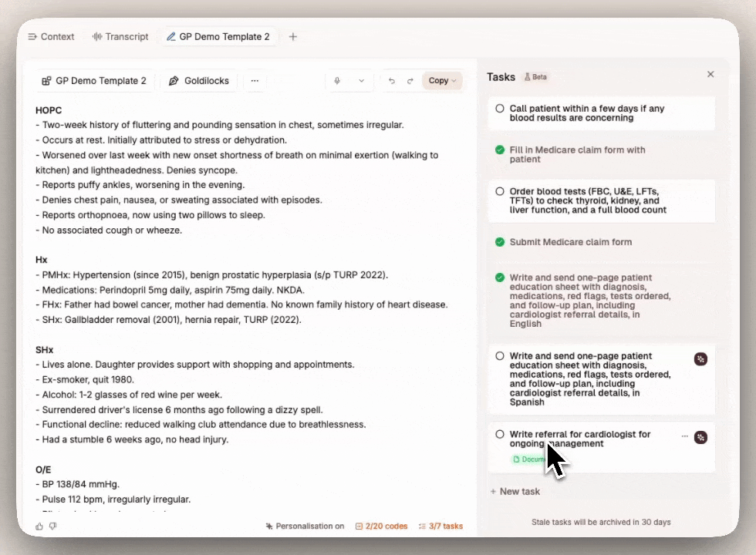Open the Copy button dropdown

tap(453, 80)
